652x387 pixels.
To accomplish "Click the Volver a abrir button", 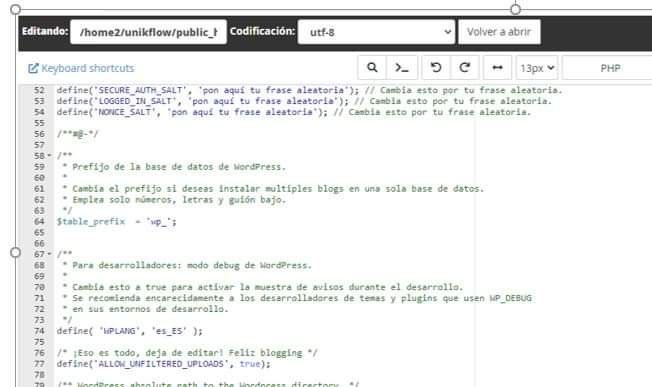I will click(499, 32).
